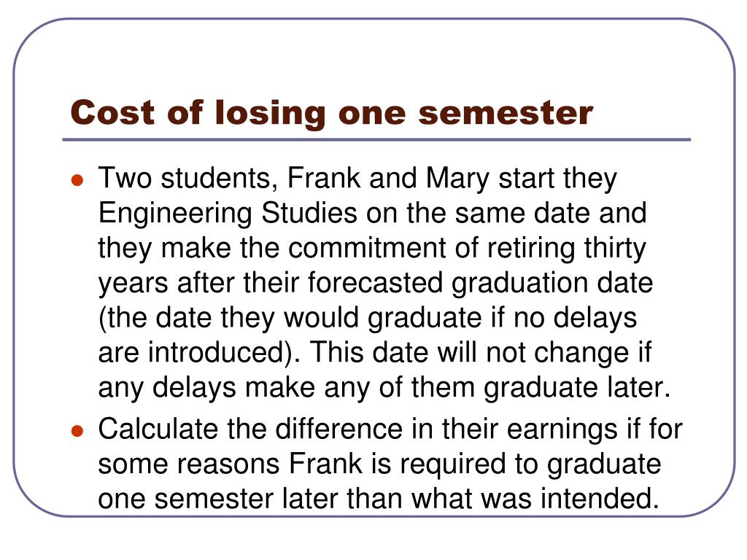
Task: Click the words 'Engineering Studies'
Action: 228,214
